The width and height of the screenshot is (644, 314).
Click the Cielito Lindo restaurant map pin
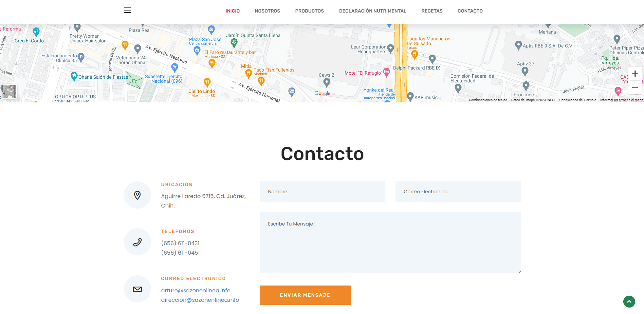pyautogui.click(x=207, y=82)
